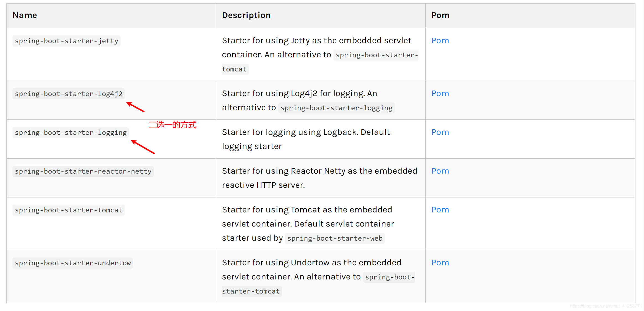Open the Pom link for spring-boot-starter-logging
Image resolution: width=644 pixels, height=311 pixels.
click(440, 132)
